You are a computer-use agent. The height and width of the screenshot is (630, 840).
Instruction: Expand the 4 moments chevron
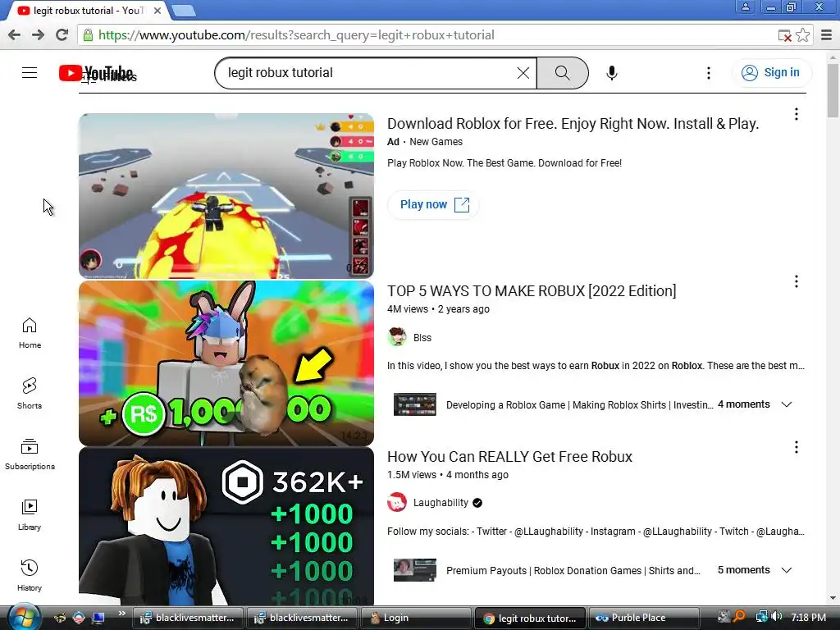(x=786, y=404)
